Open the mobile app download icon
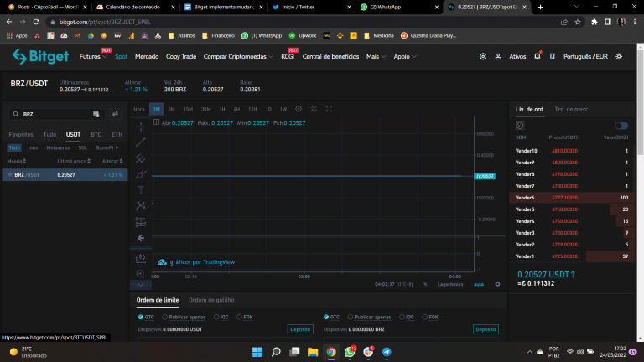Image resolution: width=644 pixels, height=362 pixels. [x=552, y=57]
